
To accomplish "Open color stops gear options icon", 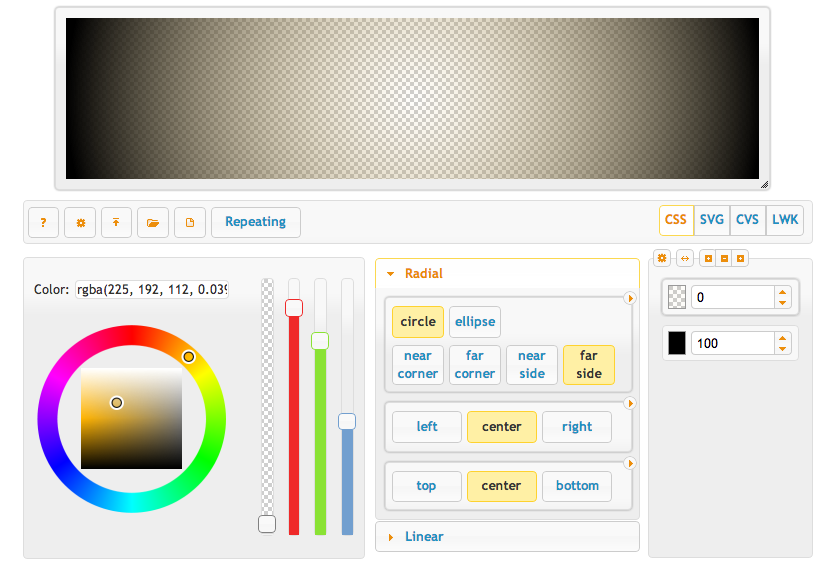I will [x=662, y=258].
